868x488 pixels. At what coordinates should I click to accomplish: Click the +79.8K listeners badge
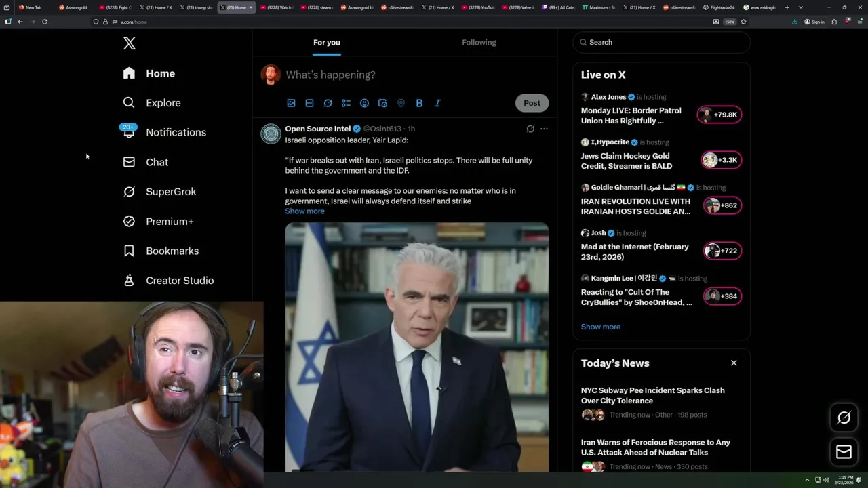[x=719, y=115]
